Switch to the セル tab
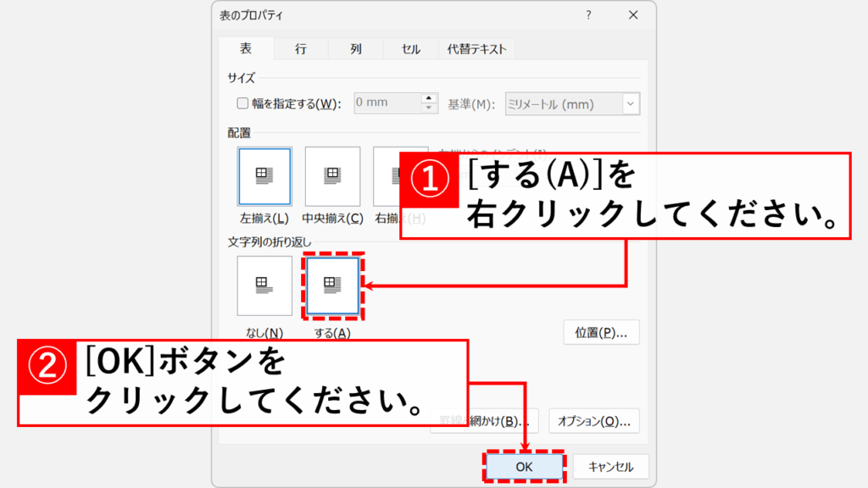Viewport: 868px width, 488px height. click(409, 48)
